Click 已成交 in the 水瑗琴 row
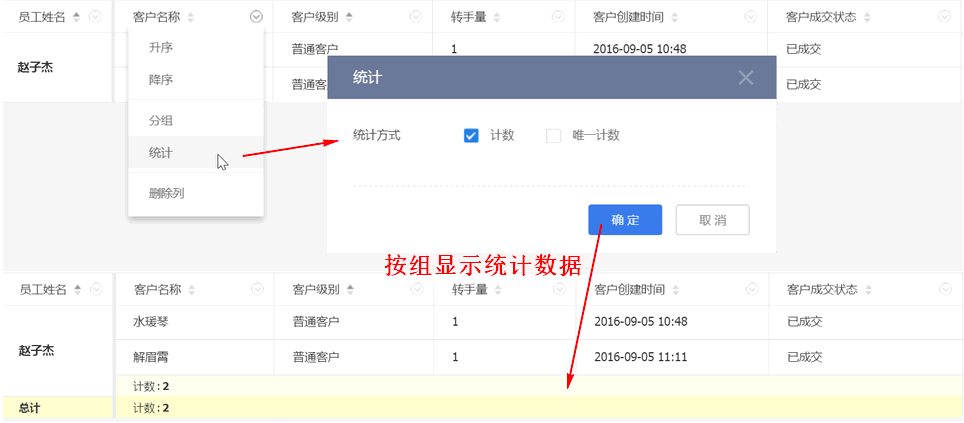This screenshot has height=423, width=964. [805, 322]
